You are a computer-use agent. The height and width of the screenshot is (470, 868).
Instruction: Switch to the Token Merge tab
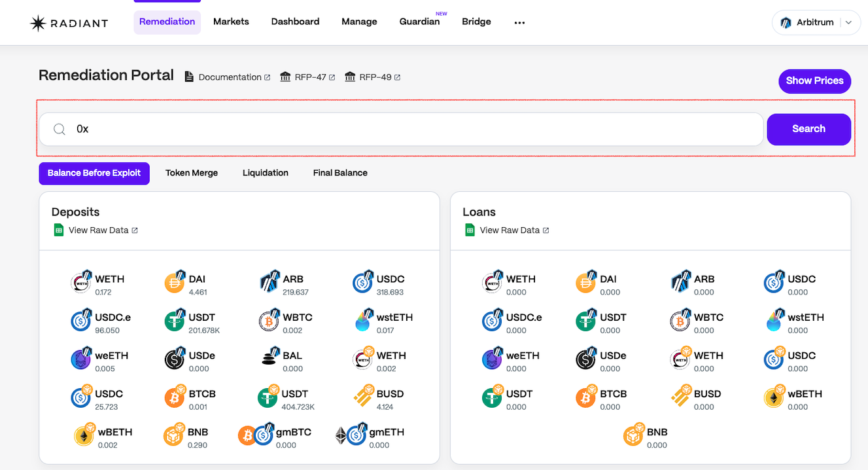[x=192, y=173]
